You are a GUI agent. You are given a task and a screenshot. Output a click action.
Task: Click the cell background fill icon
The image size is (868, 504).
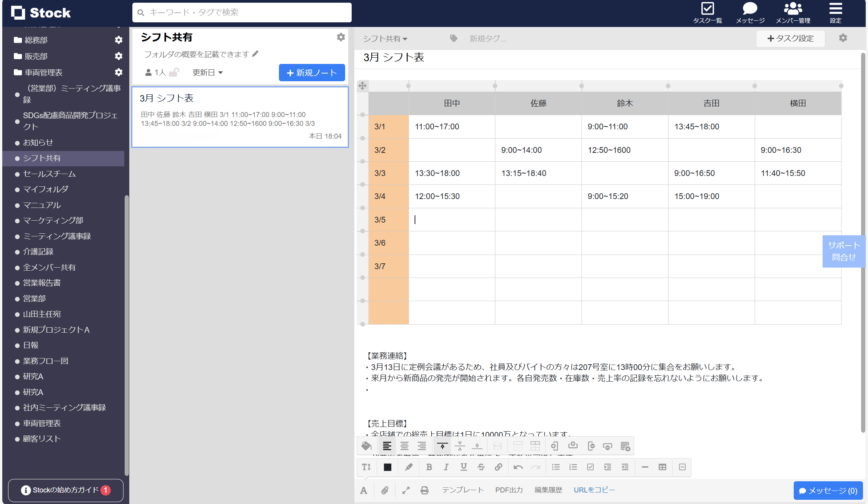(x=366, y=445)
